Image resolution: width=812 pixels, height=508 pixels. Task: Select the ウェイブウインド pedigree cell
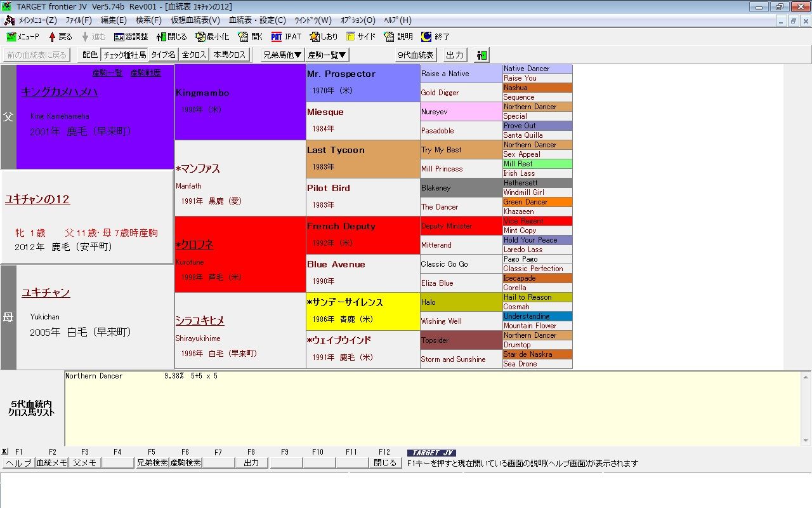[363, 350]
